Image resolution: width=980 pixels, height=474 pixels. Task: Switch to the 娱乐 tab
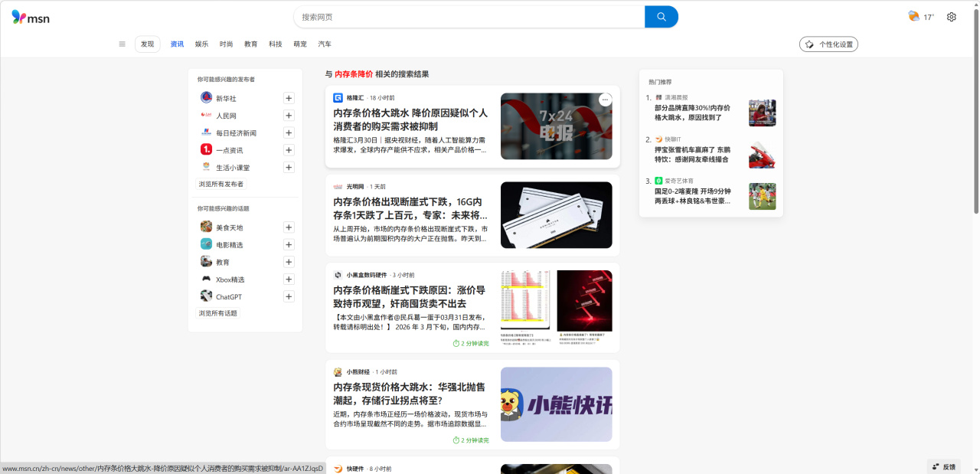[x=201, y=44]
